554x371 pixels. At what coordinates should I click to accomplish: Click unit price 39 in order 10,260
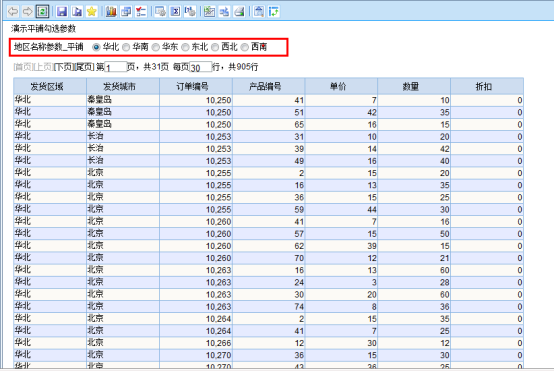pyautogui.click(x=341, y=246)
